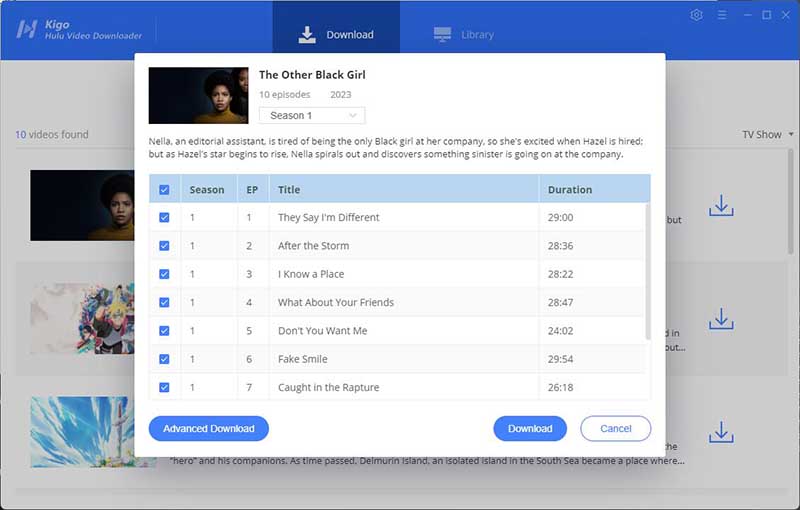Open the hamburger menu icon
The height and width of the screenshot is (510, 800).
pyautogui.click(x=721, y=15)
